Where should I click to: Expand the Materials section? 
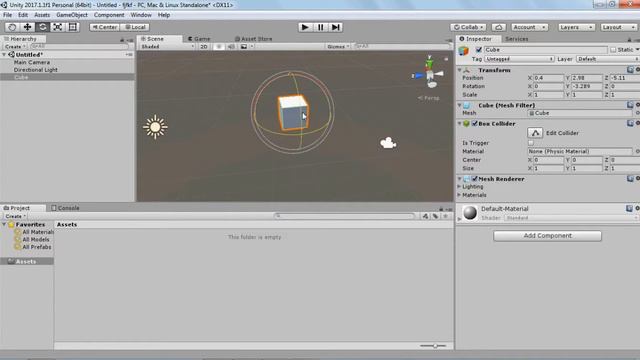click(x=460, y=195)
